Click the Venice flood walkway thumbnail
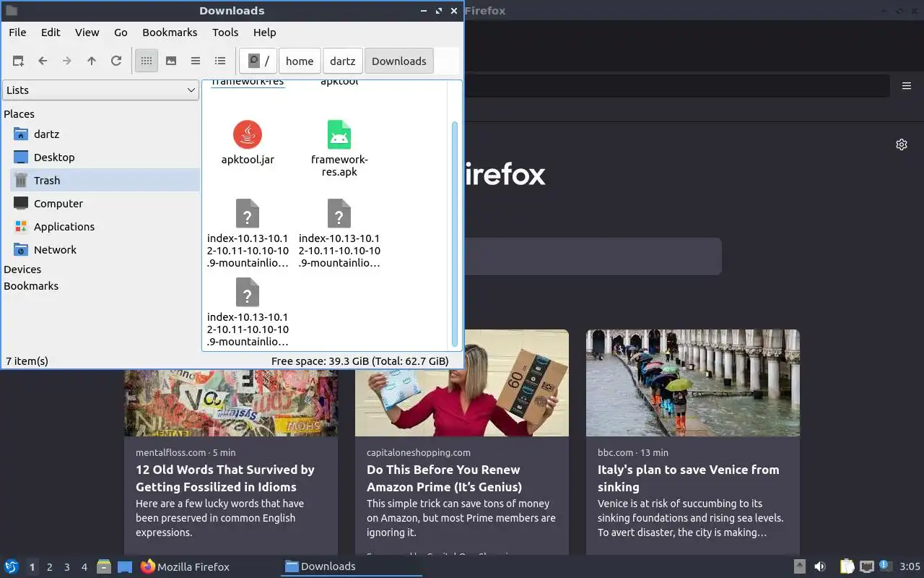Image resolution: width=924 pixels, height=578 pixels. [x=693, y=383]
